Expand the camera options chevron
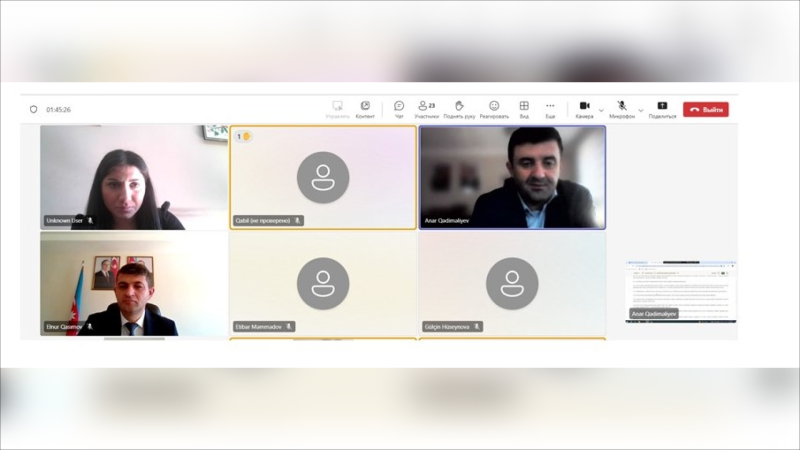 601,110
